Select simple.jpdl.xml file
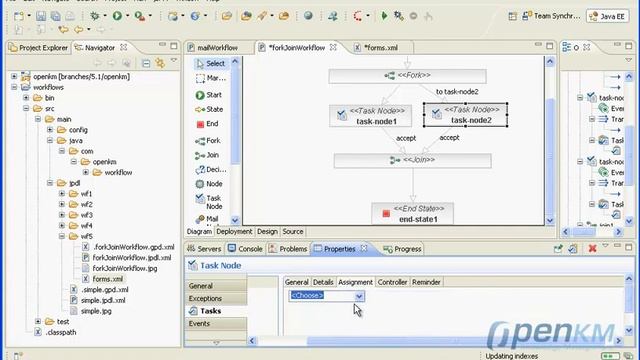640x360 pixels. 98,300
